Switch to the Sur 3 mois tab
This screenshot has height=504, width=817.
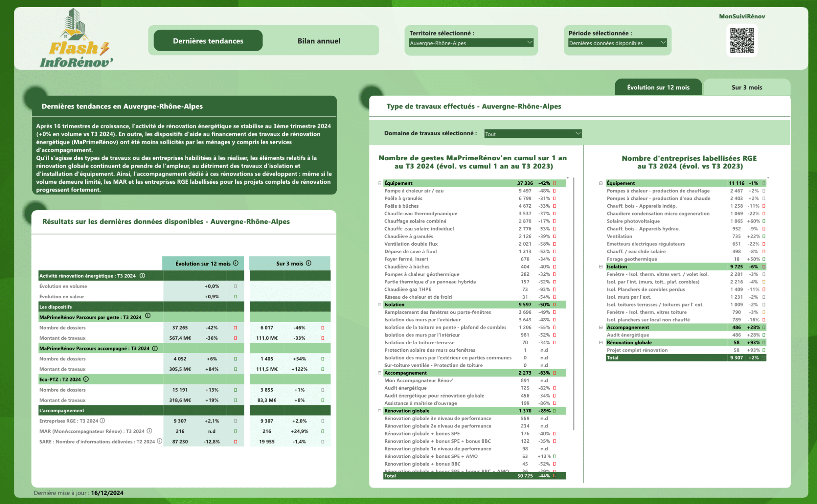(x=746, y=87)
